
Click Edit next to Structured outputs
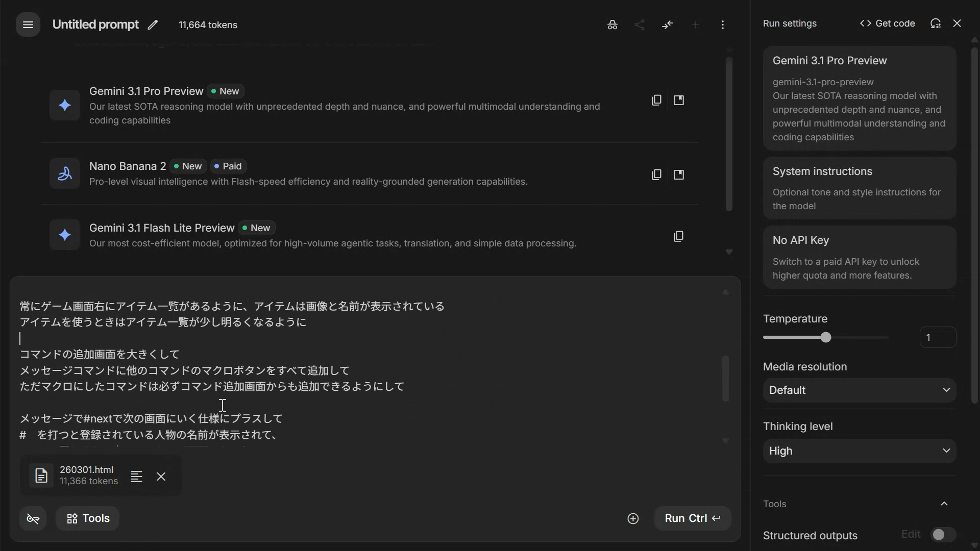pos(911,534)
